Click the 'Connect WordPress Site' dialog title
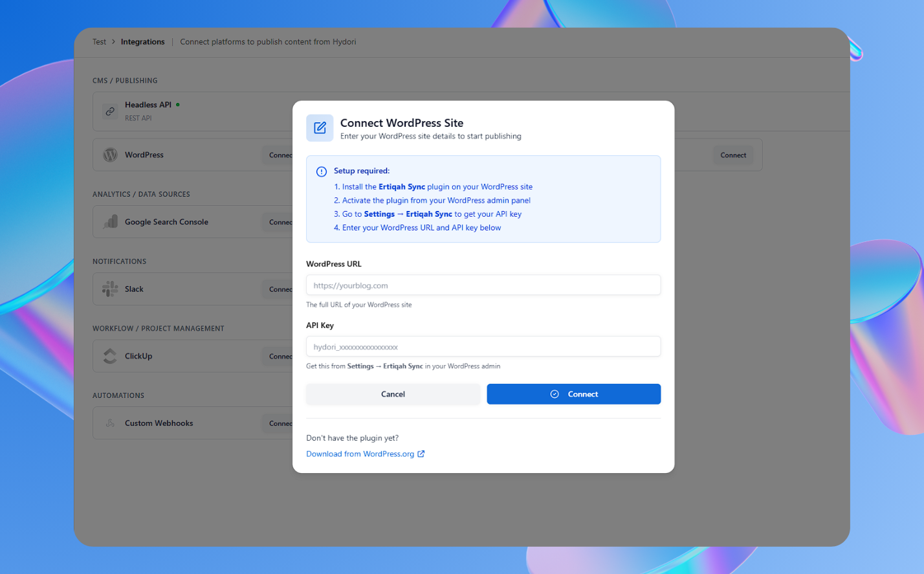This screenshot has height=574, width=924. coord(402,123)
